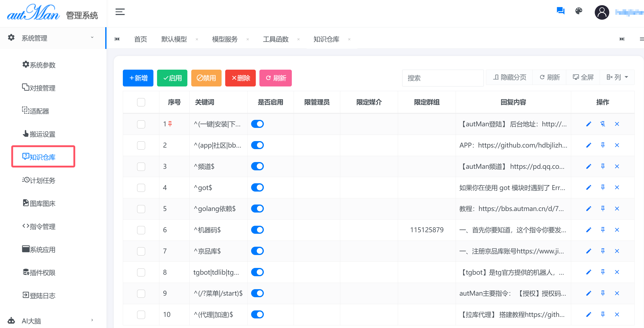Click the 禁用 disable button
644x328 pixels.
point(206,78)
